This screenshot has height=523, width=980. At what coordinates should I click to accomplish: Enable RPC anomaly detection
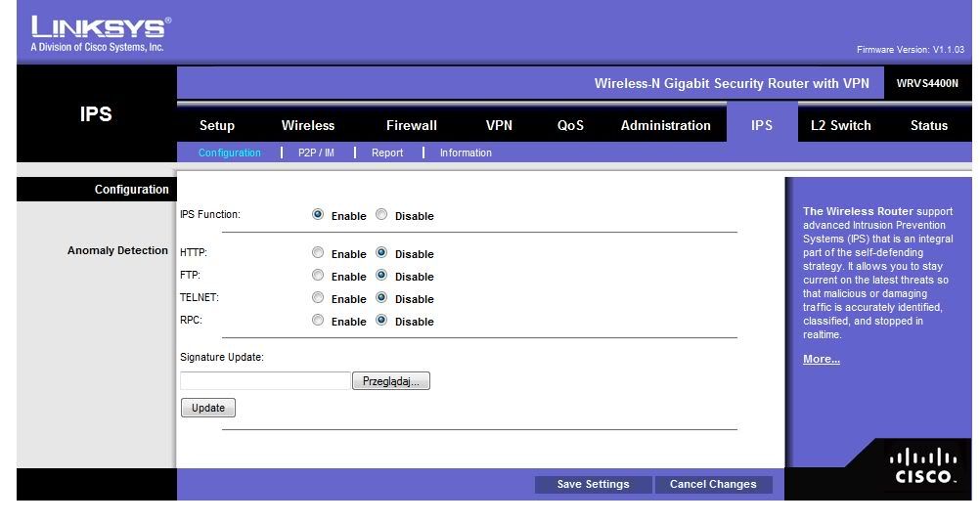[x=318, y=321]
